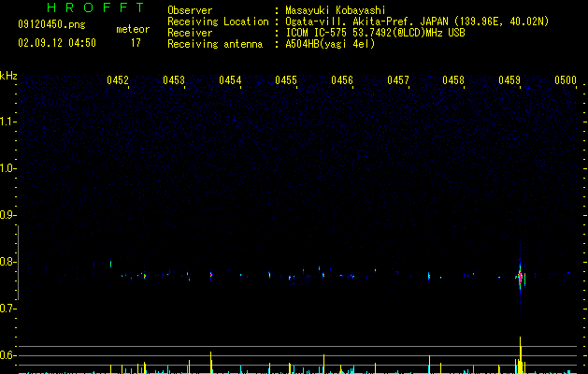Click the HROFFT title text
The height and width of the screenshot is (374, 588).
point(95,7)
